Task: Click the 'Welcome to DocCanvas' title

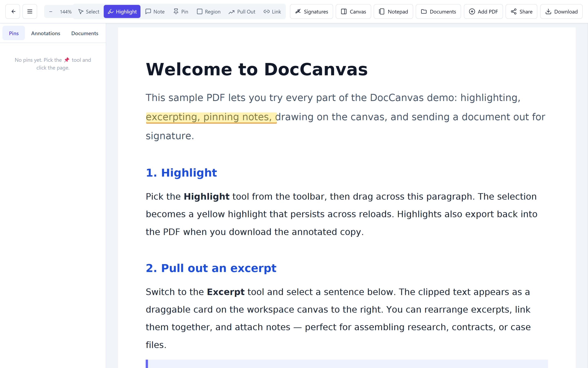Action: 257,69
